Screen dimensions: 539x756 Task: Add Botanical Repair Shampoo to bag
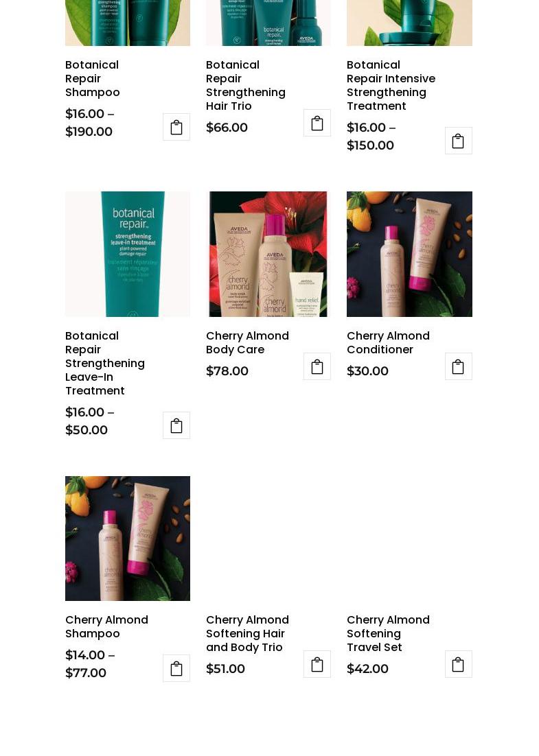pos(176,127)
